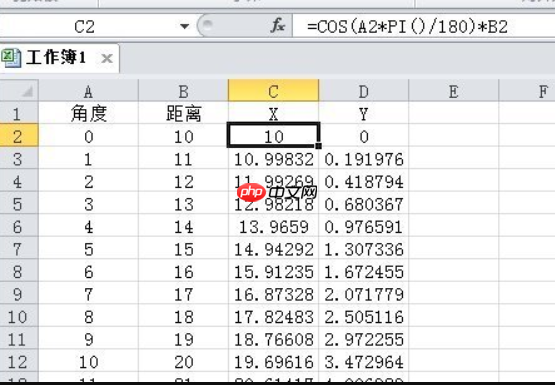The image size is (555, 385).
Task: Select cell B7 containing 15
Action: click(x=183, y=249)
